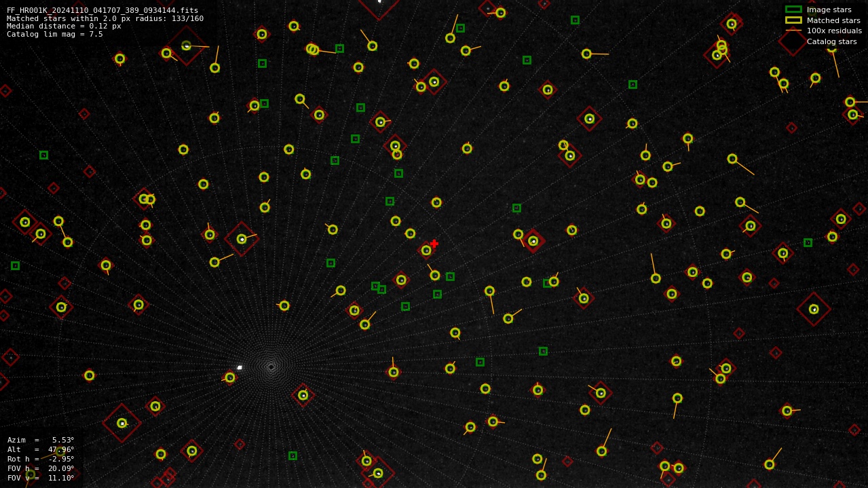Click the Azim = 5.53° readout

[x=41, y=440]
